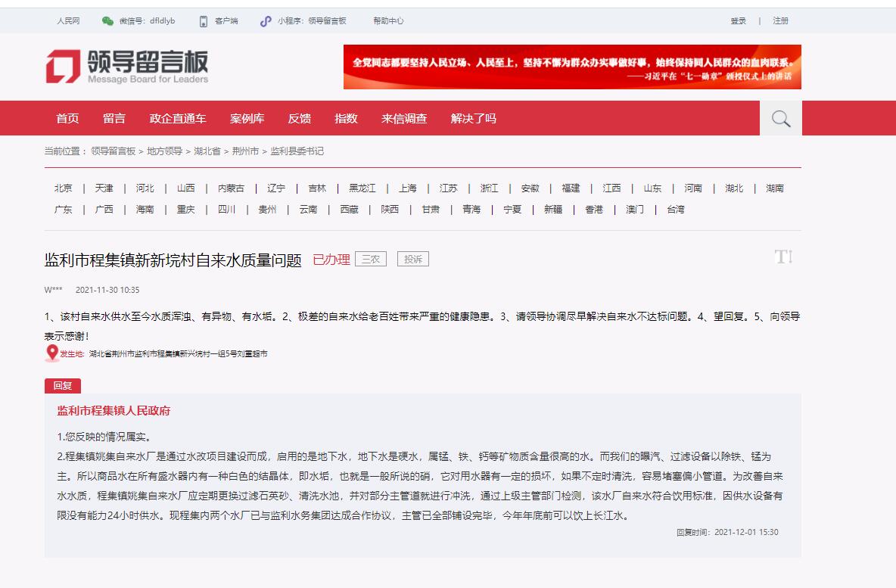Click the 领导留言板 site logo

click(126, 67)
